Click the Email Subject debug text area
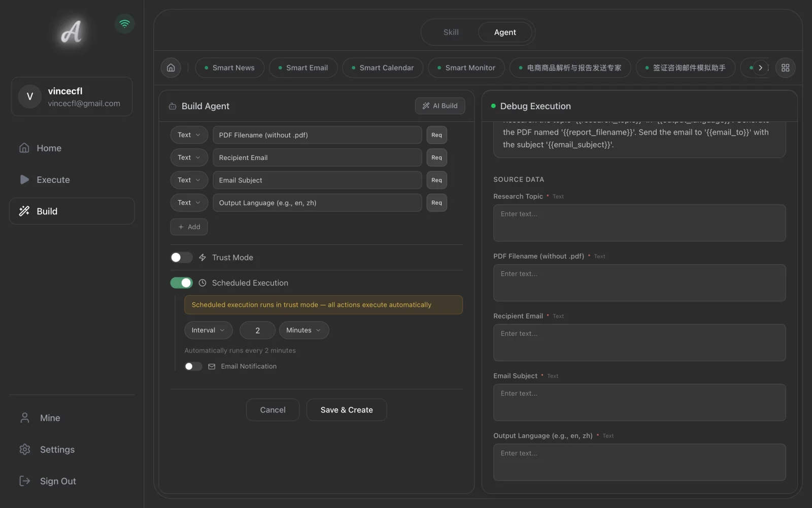Viewport: 812px width, 508px height. (x=639, y=403)
